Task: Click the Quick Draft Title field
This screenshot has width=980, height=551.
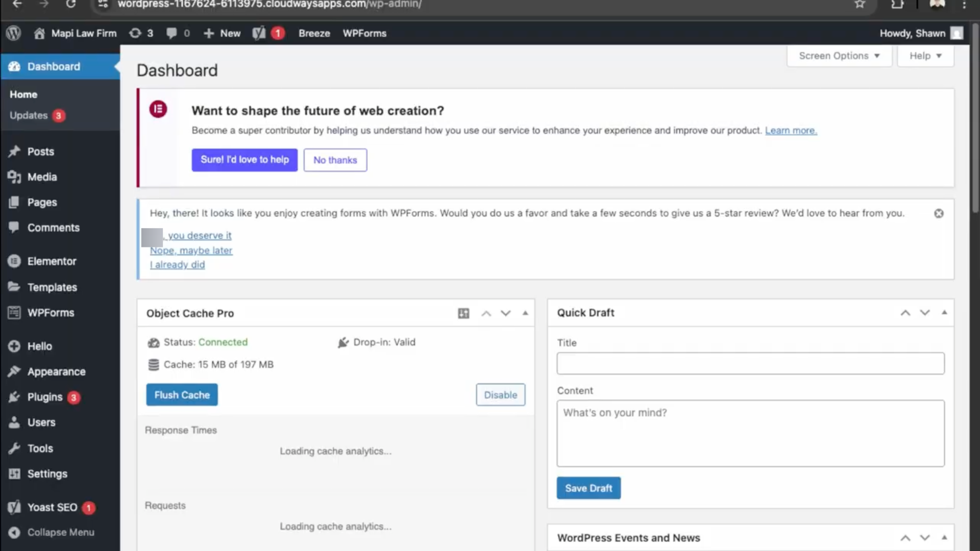Action: click(x=750, y=364)
